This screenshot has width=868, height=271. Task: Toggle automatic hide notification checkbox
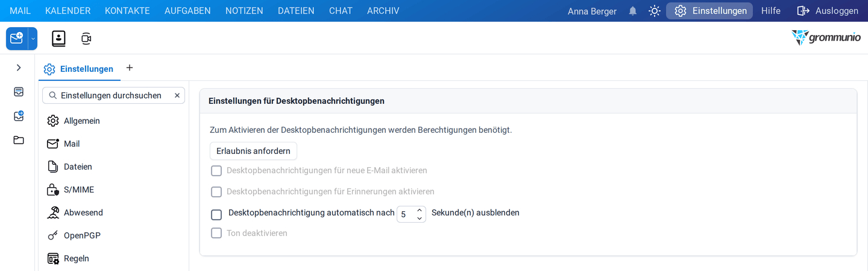(x=216, y=214)
